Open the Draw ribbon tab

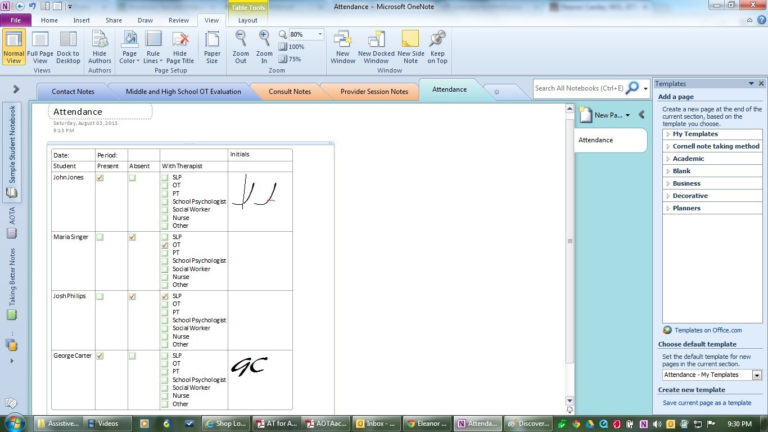click(x=145, y=20)
